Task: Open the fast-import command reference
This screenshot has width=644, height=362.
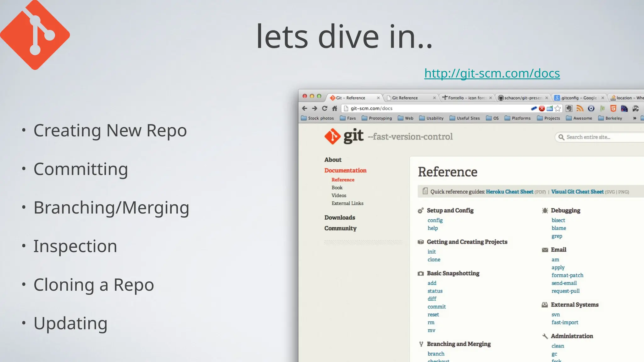Action: [x=565, y=322]
